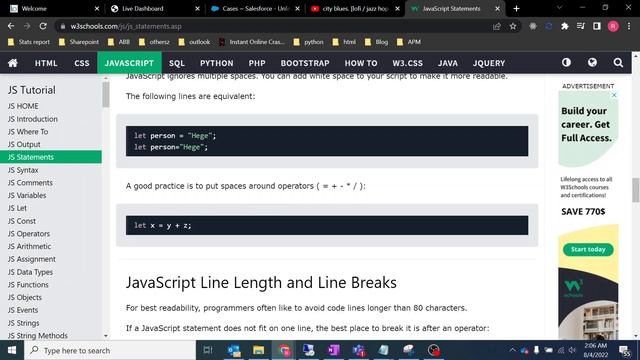Open Chrome three-dot menu
Viewport: 640px width, 360px height.
tap(629, 26)
